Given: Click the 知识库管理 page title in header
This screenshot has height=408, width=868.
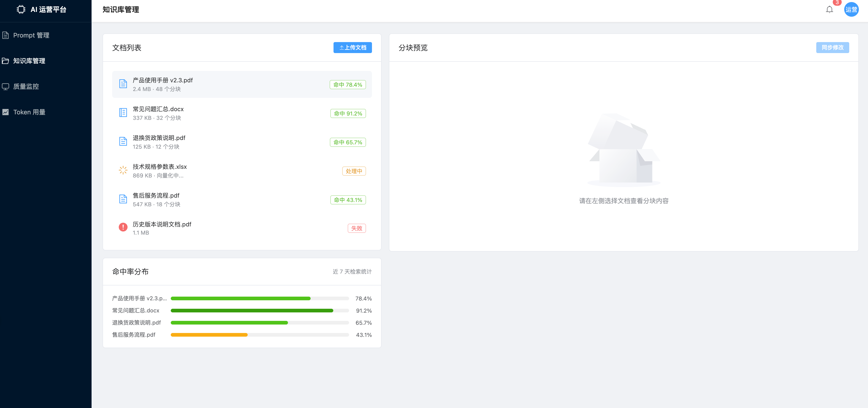Looking at the screenshot, I should (x=121, y=10).
